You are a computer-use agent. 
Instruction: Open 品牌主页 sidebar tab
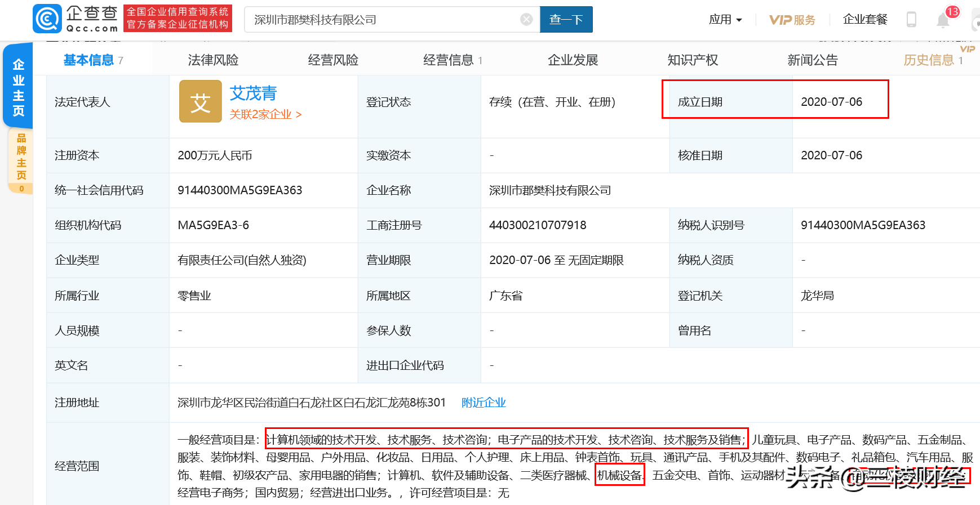tap(21, 157)
